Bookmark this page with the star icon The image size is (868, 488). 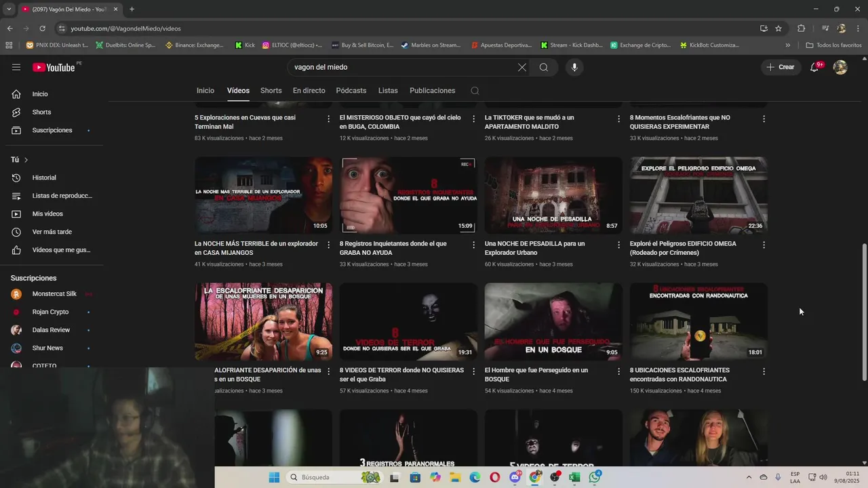(778, 28)
